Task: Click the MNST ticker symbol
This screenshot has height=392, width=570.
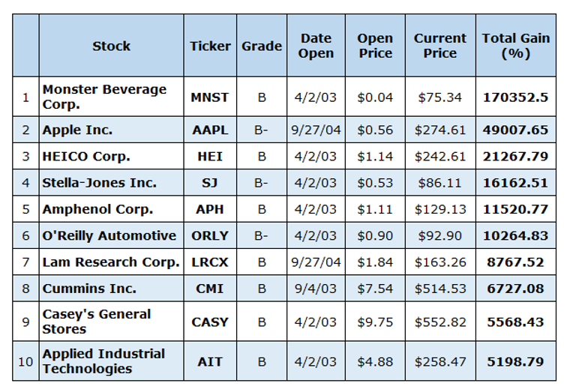Action: pos(210,97)
